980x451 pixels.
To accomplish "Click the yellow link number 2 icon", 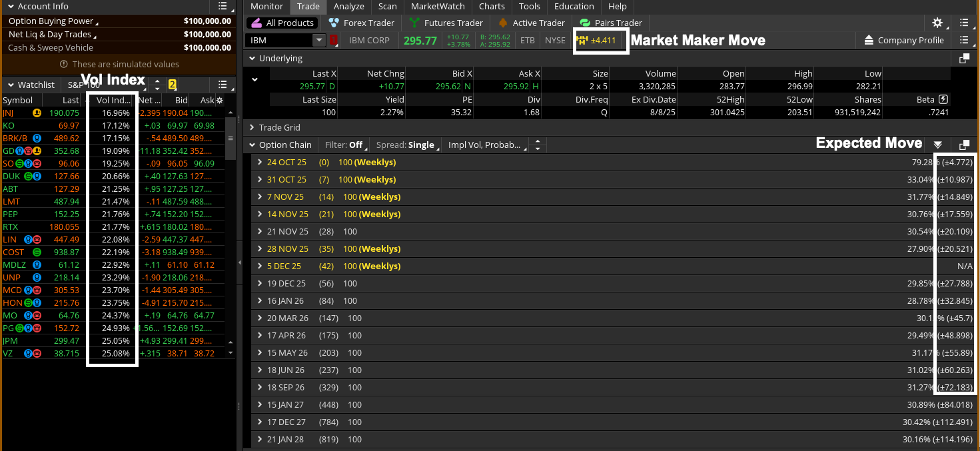I will [172, 85].
